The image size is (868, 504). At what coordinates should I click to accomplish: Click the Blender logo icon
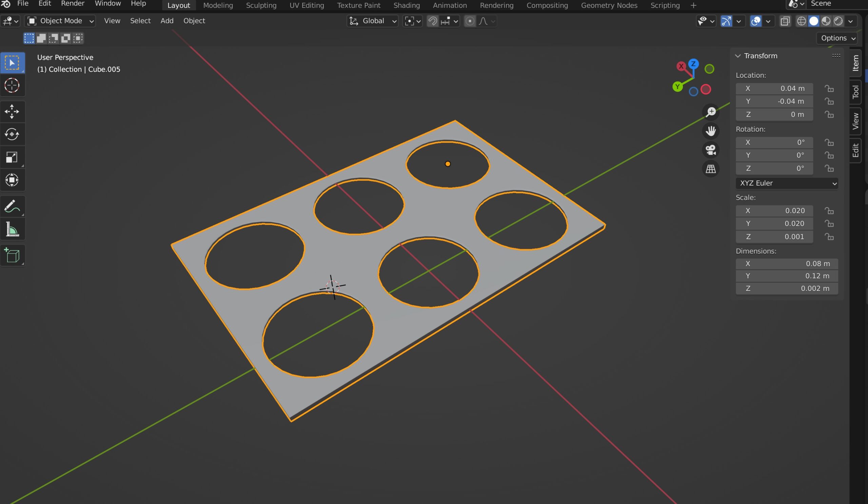click(5, 4)
